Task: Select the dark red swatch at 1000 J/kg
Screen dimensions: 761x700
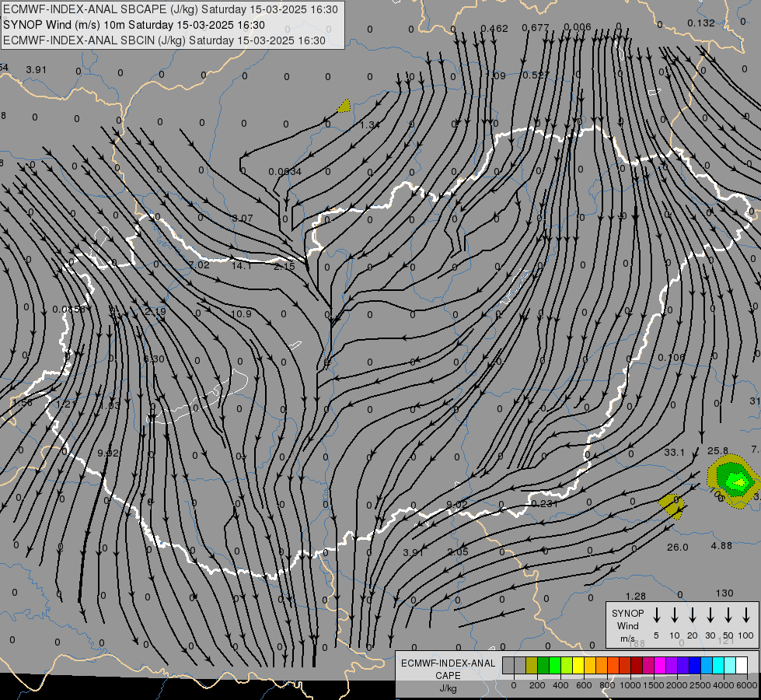Action: 637,666
